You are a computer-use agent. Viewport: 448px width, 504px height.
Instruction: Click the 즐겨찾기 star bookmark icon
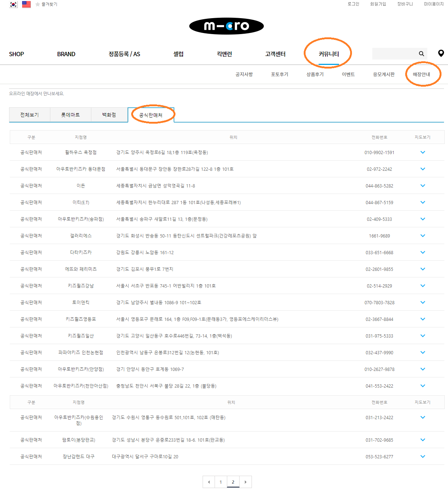pos(38,4)
